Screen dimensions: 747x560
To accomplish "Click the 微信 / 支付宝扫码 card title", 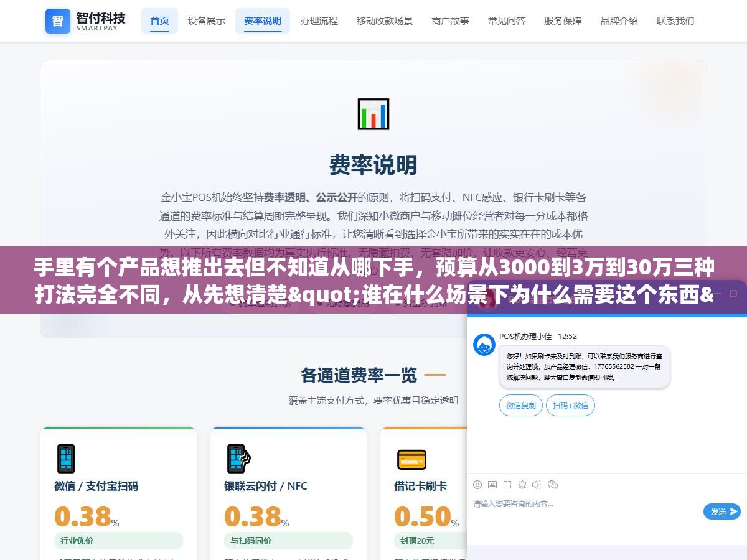I will [x=96, y=486].
